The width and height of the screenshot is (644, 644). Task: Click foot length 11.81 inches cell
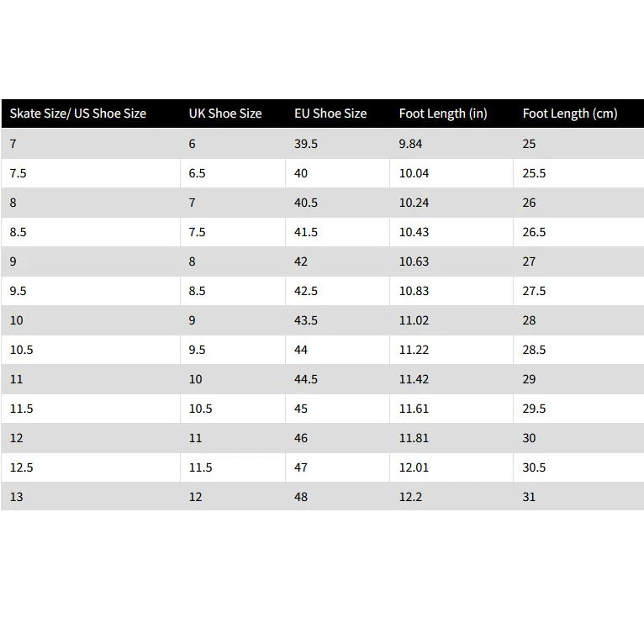click(414, 438)
